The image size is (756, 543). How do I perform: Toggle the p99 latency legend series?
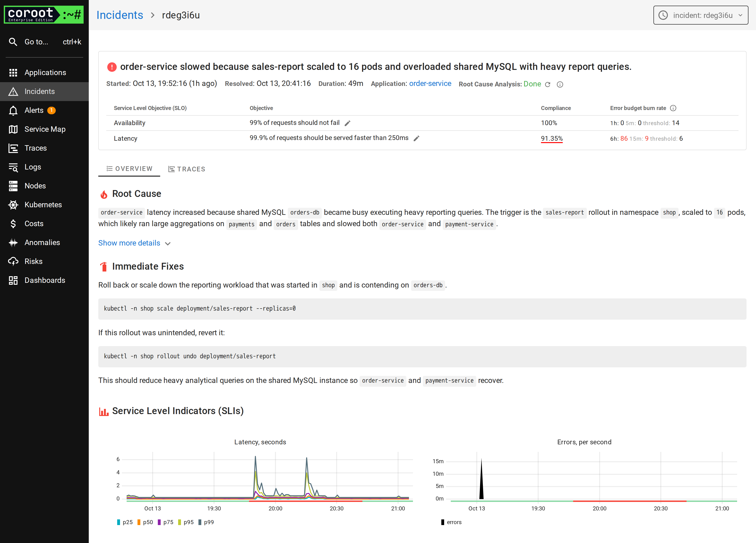pyautogui.click(x=206, y=522)
